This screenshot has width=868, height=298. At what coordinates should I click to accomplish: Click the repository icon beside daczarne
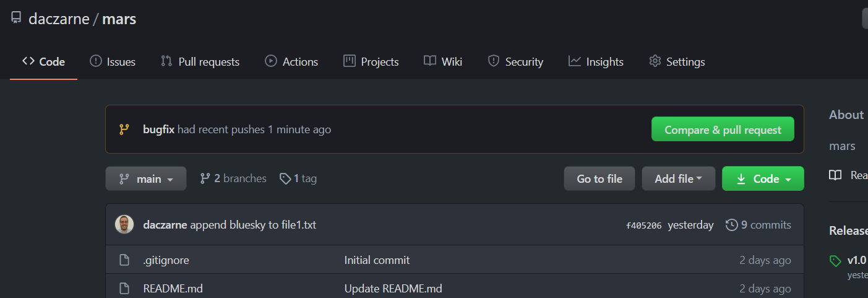point(16,19)
